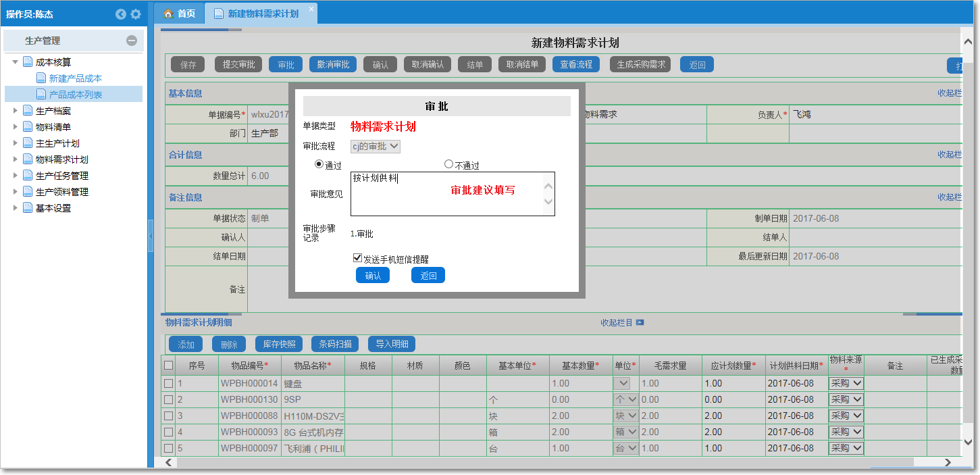Image resolution: width=980 pixels, height=475 pixels.
Task: Open the settings gear icon in the header
Action: 136,14
